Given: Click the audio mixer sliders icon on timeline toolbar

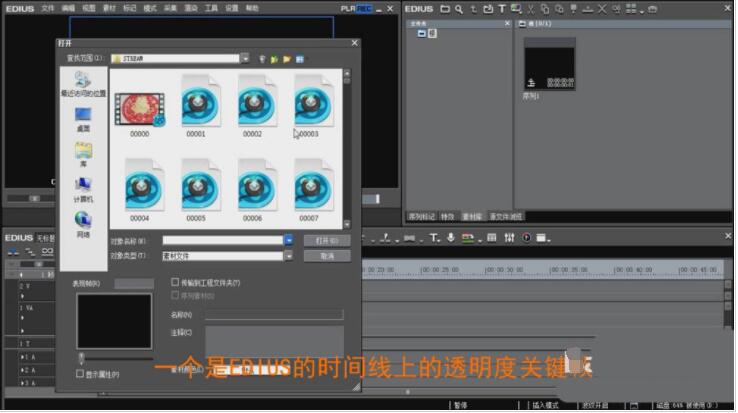Looking at the screenshot, I should pos(509,238).
